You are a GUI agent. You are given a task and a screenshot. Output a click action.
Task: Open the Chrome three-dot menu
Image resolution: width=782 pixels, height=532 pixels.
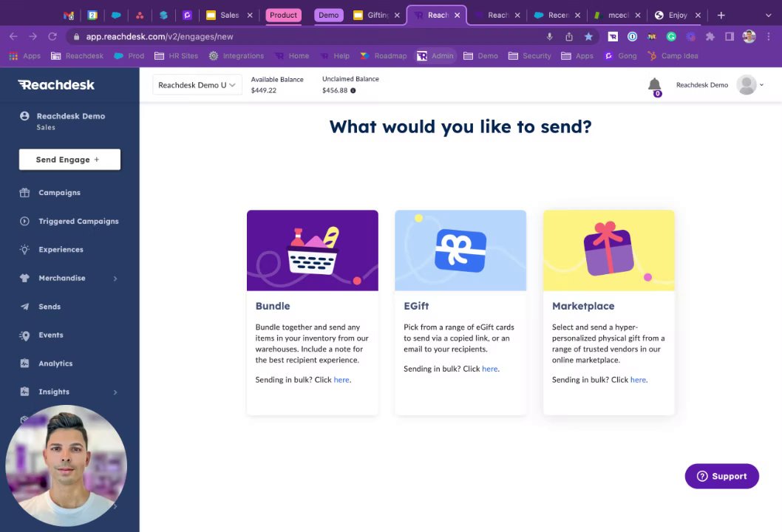click(769, 36)
